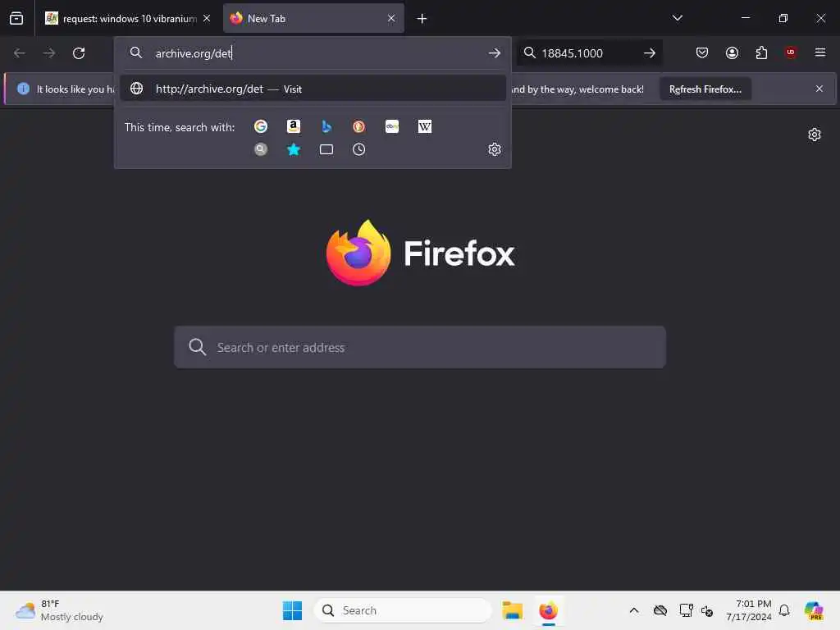Click the network display tray icon
The width and height of the screenshot is (840, 630).
[x=686, y=610]
